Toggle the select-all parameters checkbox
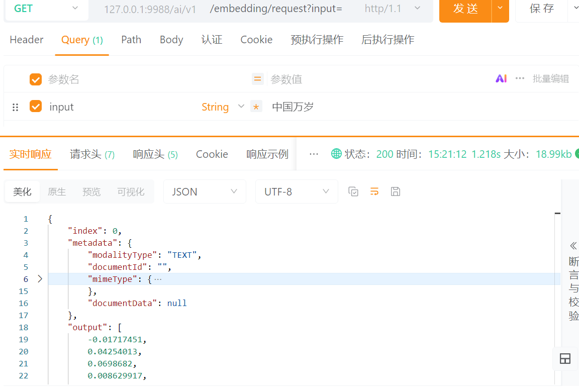This screenshot has height=392, width=579. tap(35, 79)
